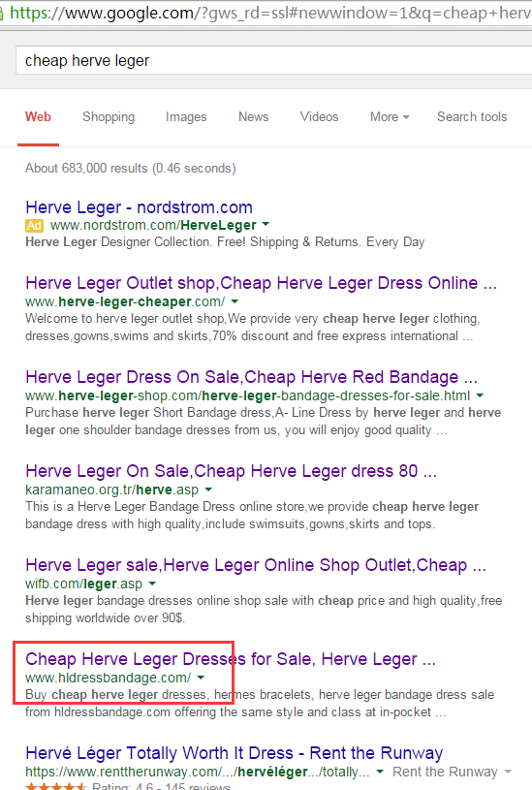This screenshot has height=790, width=532.
Task: Switch to the Images tab
Action: pos(186,117)
